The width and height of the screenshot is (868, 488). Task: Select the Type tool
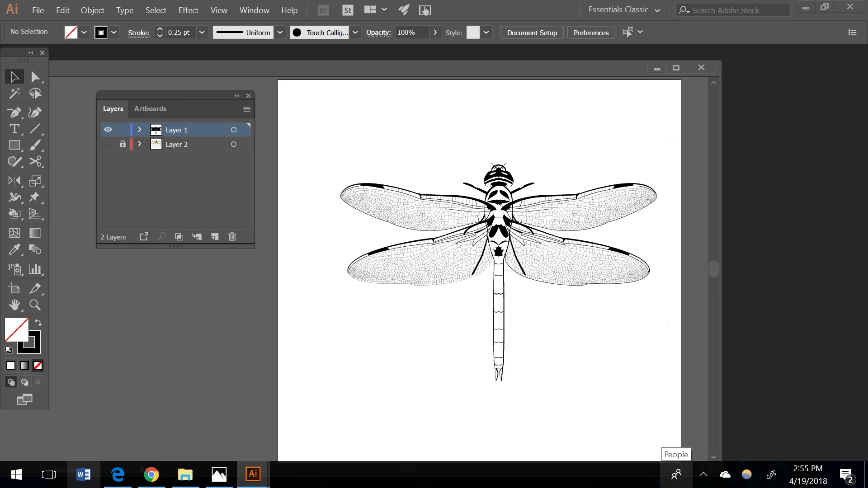[x=14, y=129]
